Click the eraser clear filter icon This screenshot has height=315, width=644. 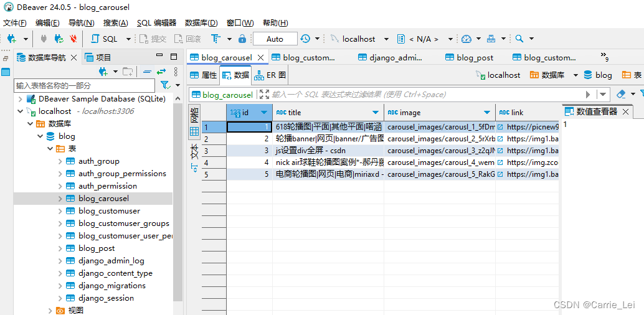[621, 95]
